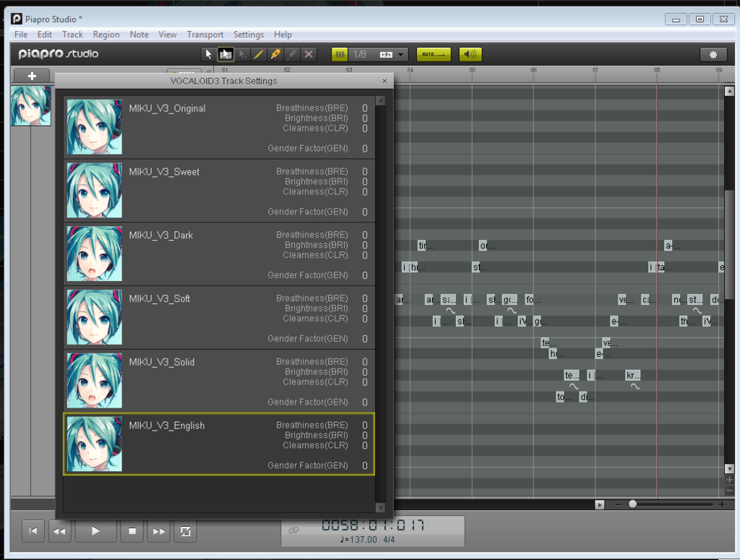Select the MIKU_V3_Soft voicebank
Viewport: 740px width, 560px height.
[219, 317]
